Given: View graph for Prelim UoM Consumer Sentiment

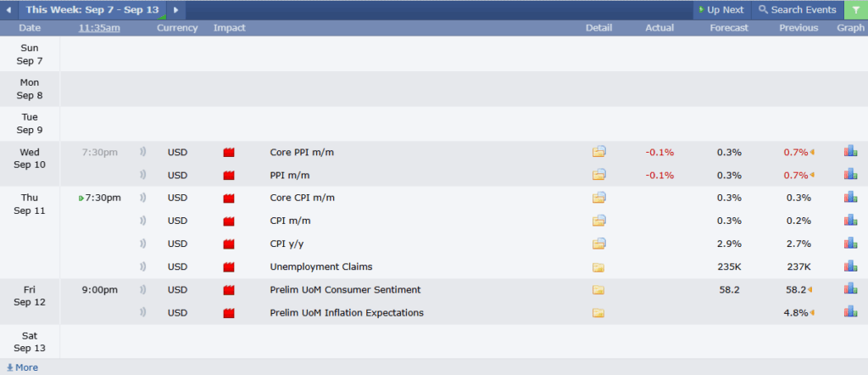Looking at the screenshot, I should (850, 289).
